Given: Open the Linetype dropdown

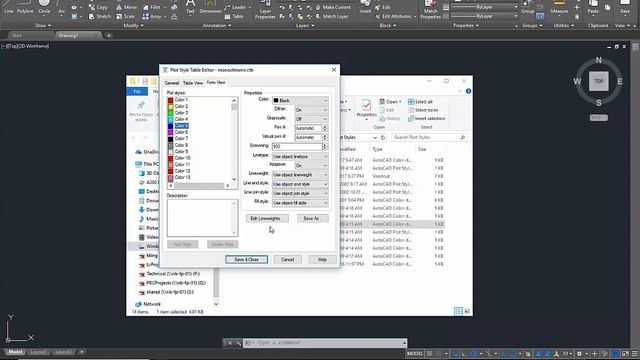Looking at the screenshot, I should (x=300, y=156).
